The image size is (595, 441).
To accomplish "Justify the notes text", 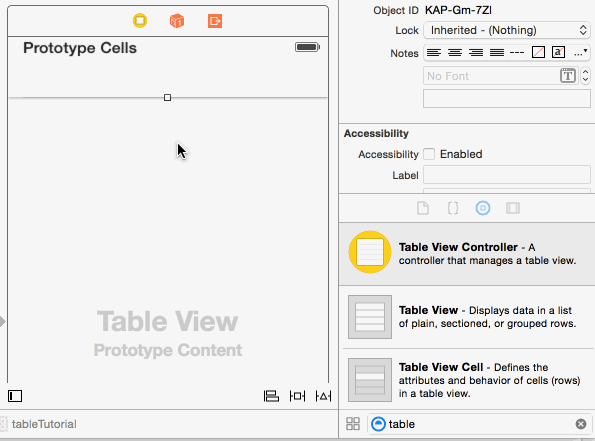I will tap(497, 52).
